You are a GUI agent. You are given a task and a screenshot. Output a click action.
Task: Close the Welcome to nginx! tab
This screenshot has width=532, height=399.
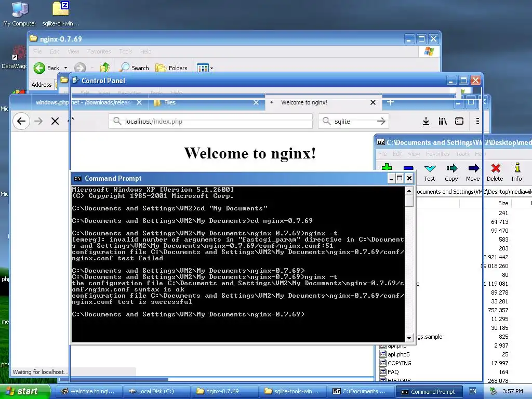click(x=373, y=102)
